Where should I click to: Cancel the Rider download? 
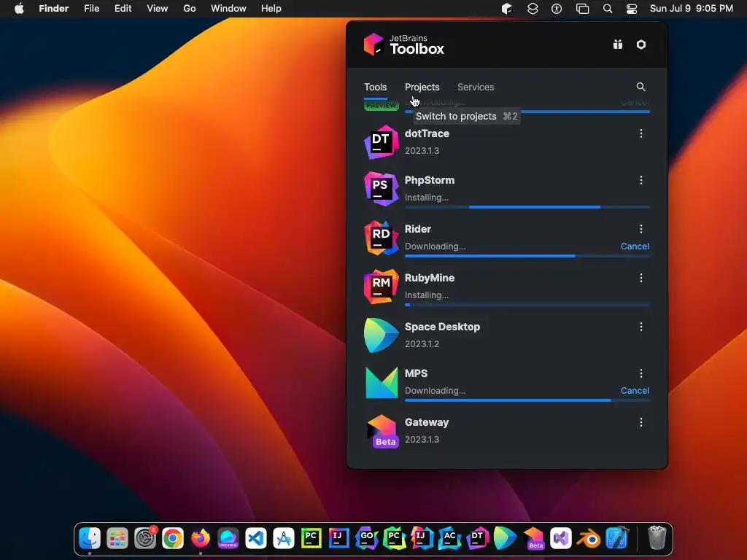pos(635,246)
